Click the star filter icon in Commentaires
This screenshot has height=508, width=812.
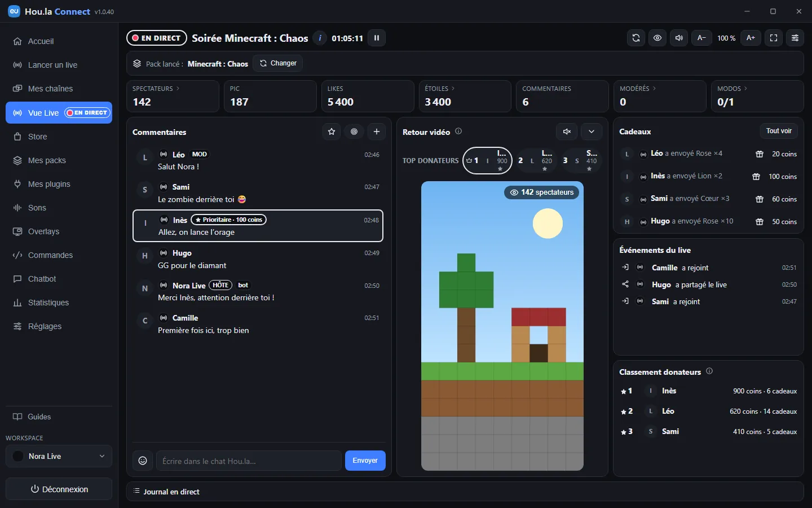pos(332,132)
